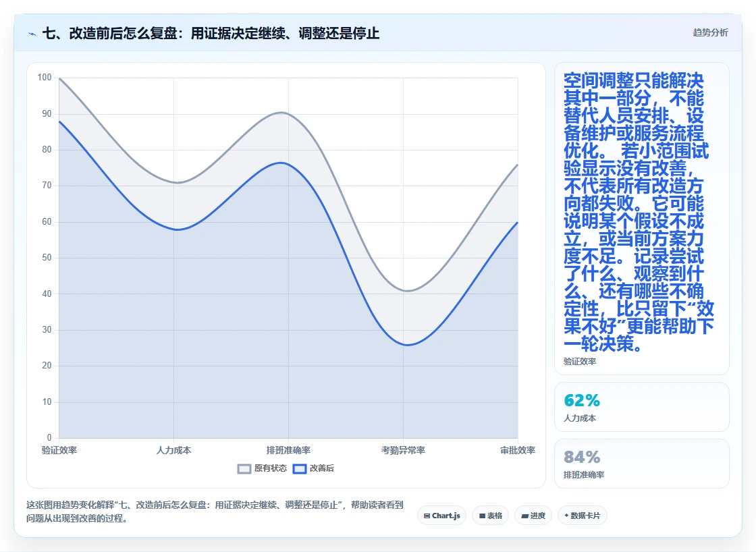Screen dimensions: 756x552
Task: Click the 趋势分析 label in the header
Action: (710, 32)
